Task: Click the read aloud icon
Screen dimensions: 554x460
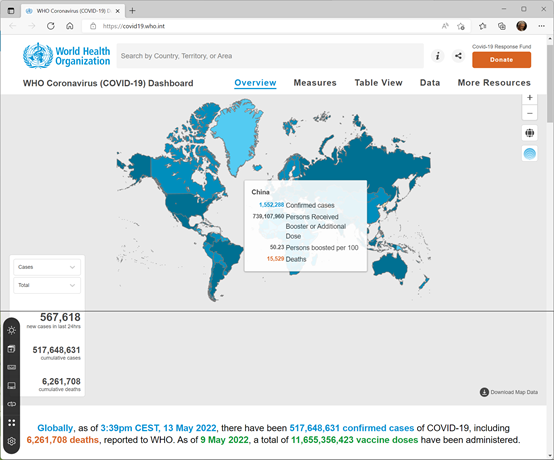Action: coord(445,26)
